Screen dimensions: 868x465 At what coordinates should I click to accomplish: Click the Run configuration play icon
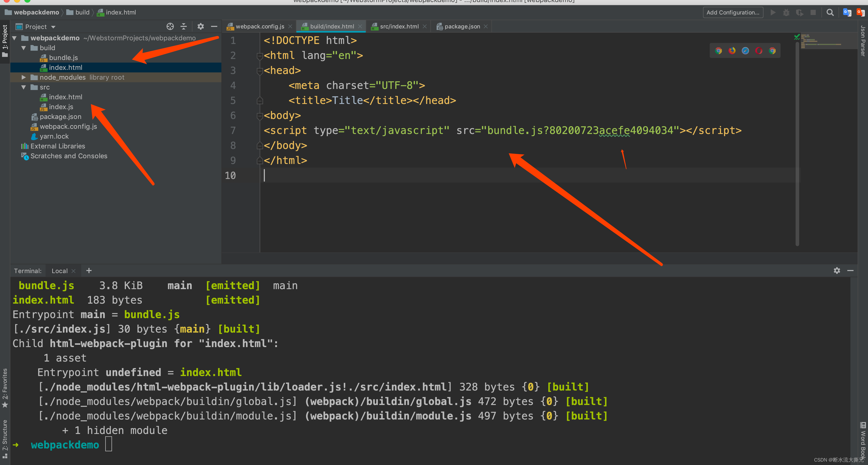click(x=773, y=12)
